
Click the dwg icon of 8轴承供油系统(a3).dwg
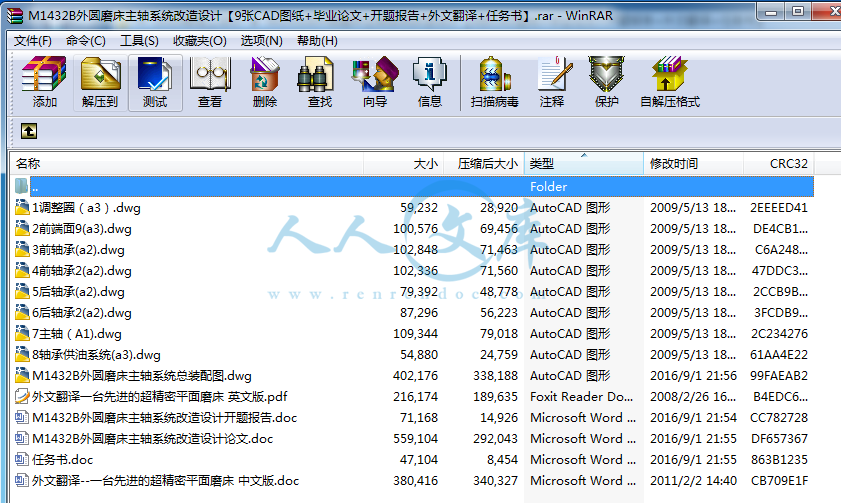point(22,354)
